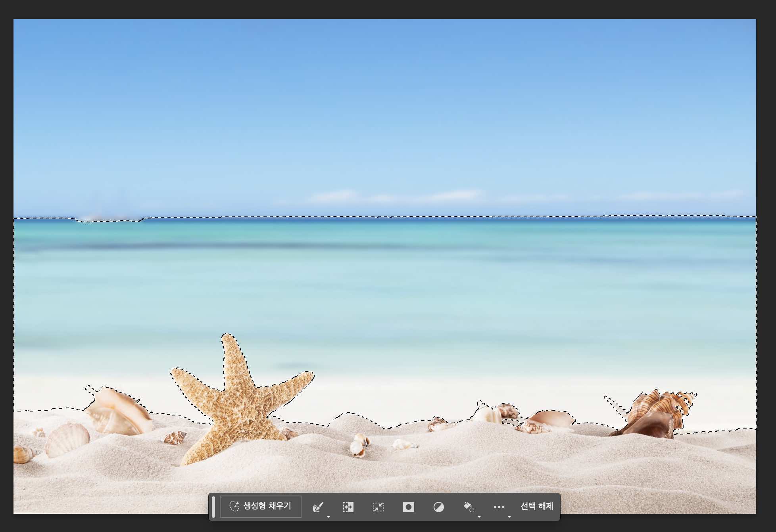Click the sparkle icon on Generative Fill

[x=234, y=506]
